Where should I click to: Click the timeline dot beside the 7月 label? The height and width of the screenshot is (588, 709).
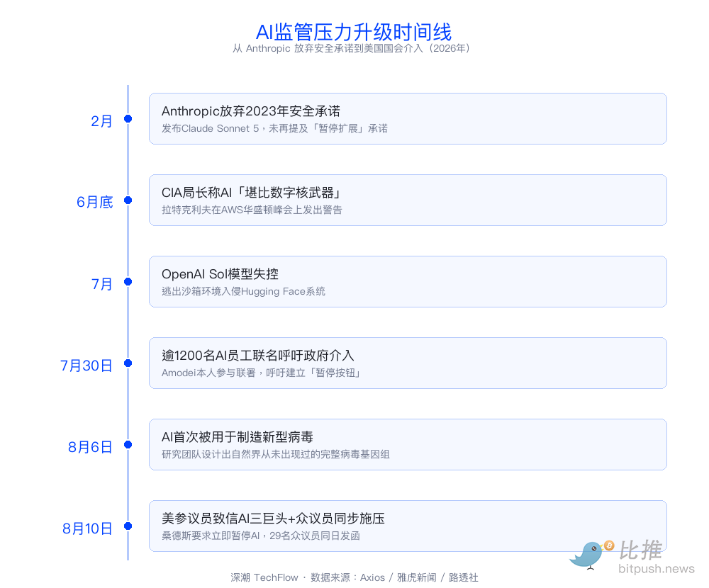point(128,281)
